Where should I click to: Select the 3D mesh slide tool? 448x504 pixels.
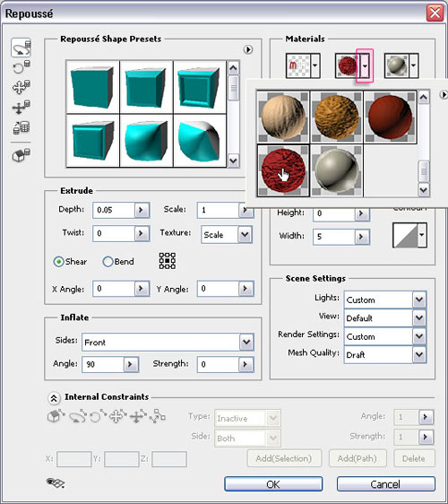coord(22,107)
